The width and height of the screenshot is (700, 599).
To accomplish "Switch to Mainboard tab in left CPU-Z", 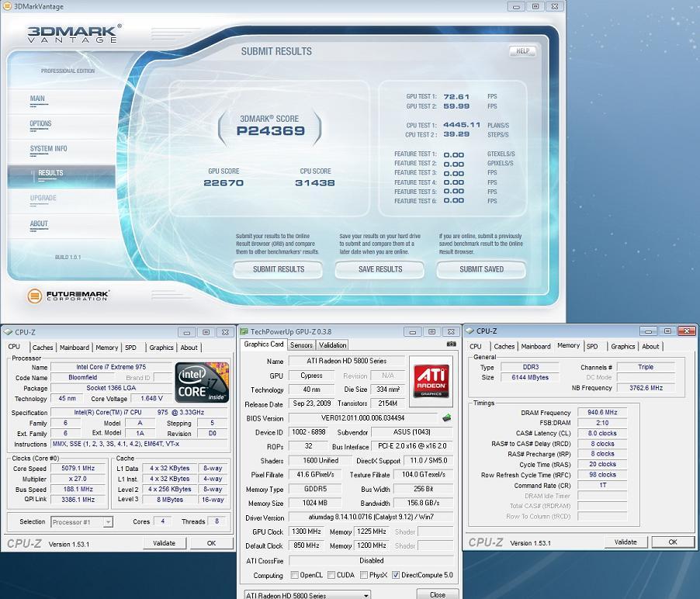I will coord(74,348).
